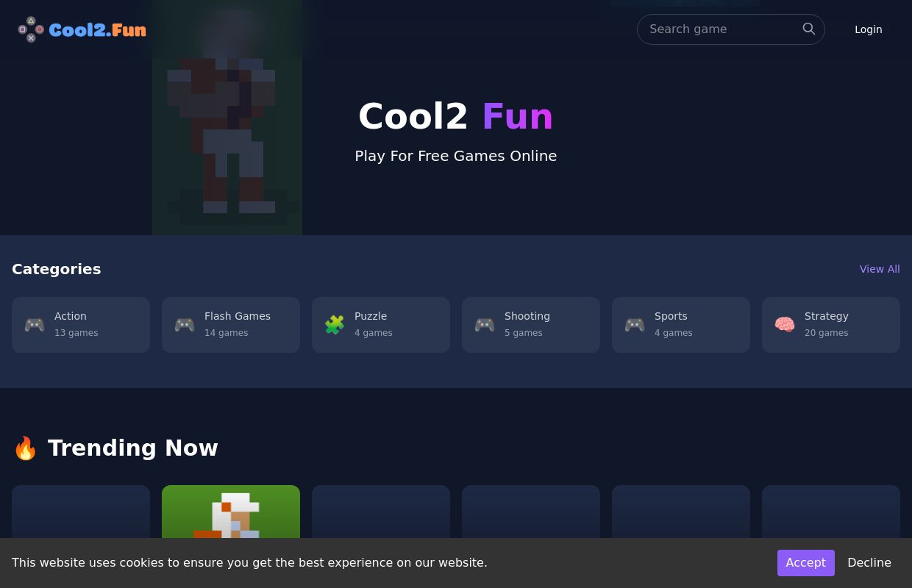Open View All categories link
The height and width of the screenshot is (588, 912).
(880, 269)
